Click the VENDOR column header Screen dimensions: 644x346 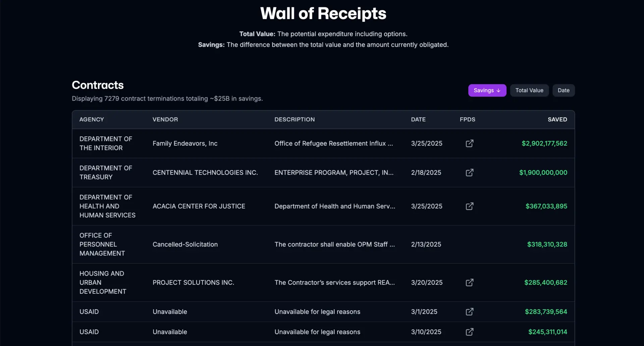pyautogui.click(x=165, y=119)
